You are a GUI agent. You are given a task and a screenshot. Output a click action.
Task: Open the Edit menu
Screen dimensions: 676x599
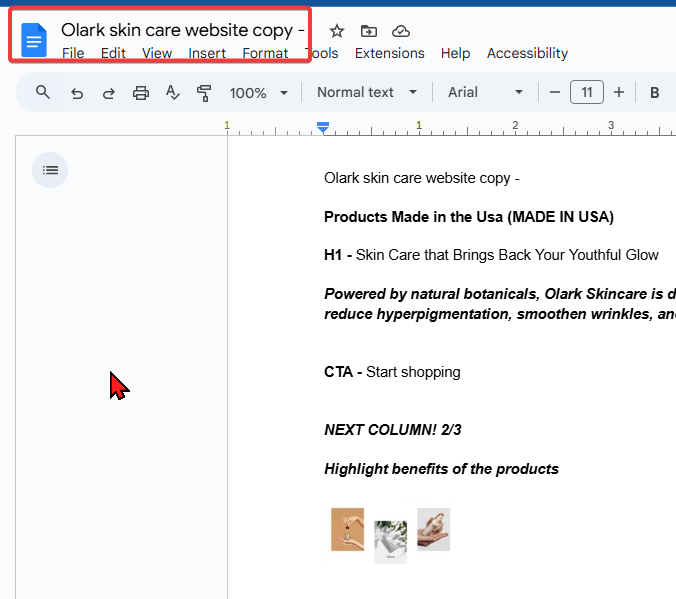pyautogui.click(x=113, y=53)
